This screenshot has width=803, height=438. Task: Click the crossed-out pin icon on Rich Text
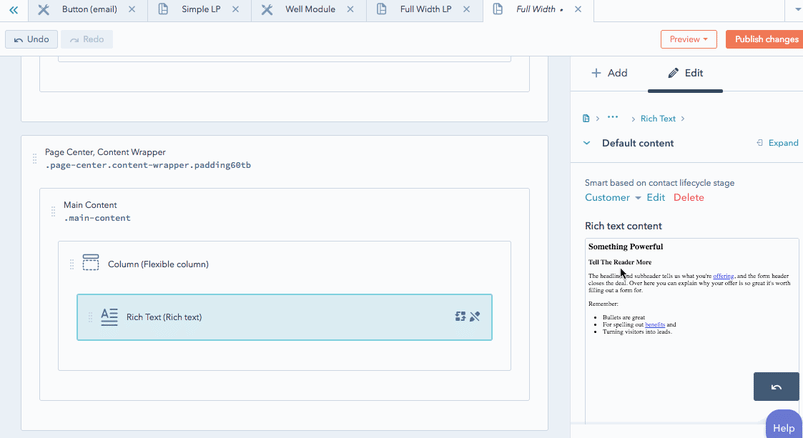point(475,317)
